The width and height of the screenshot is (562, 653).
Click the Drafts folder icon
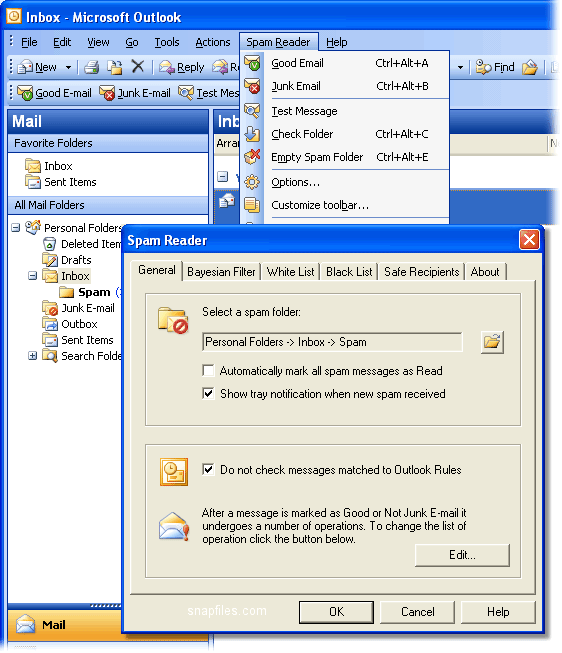50,260
